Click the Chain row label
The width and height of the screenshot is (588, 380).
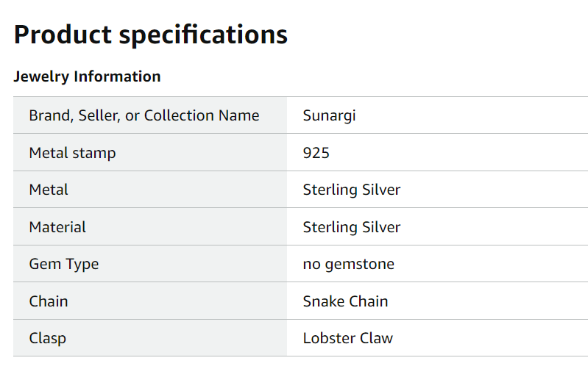point(49,301)
